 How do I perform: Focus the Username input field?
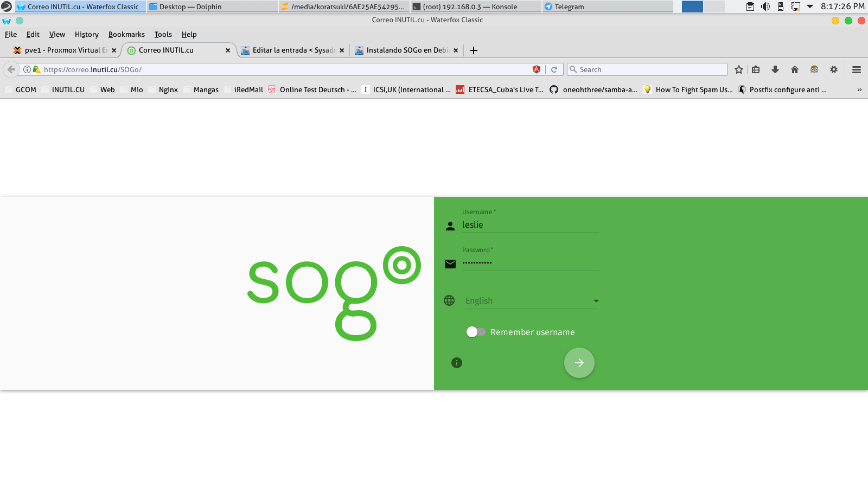coord(530,225)
